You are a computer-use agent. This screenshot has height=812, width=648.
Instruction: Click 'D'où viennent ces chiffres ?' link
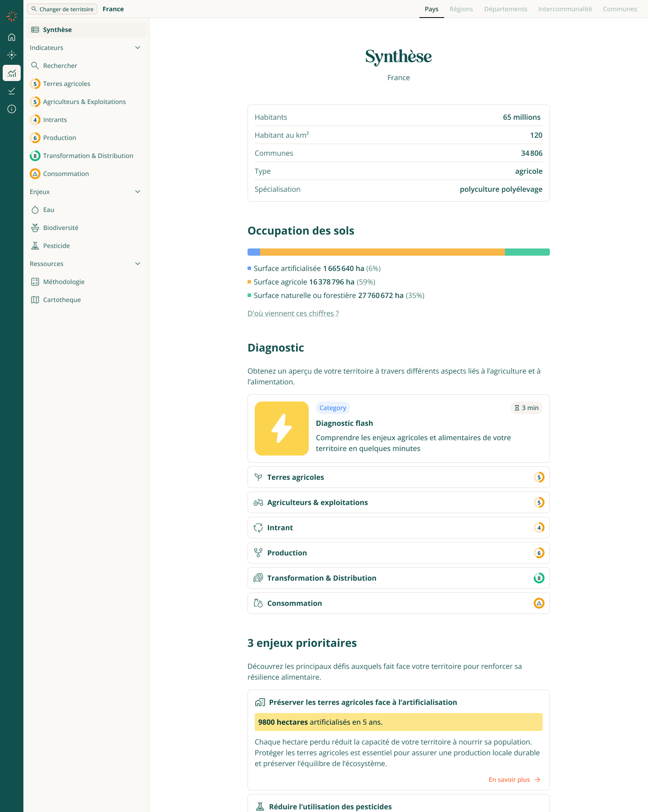coord(293,313)
